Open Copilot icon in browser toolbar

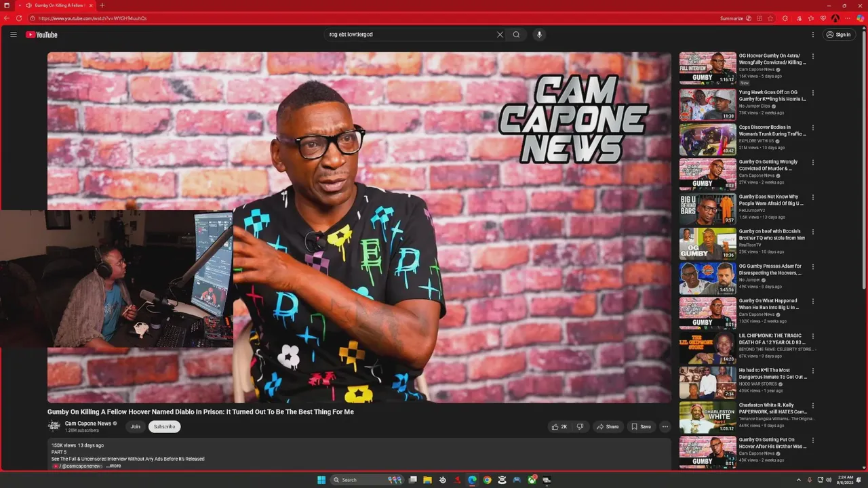click(x=860, y=18)
